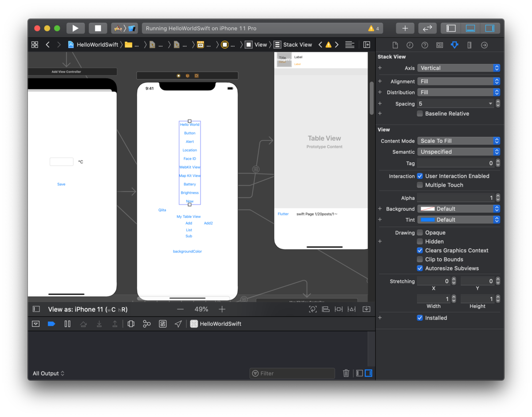Open the Connections inspector
Screen dimensions: 532x417
click(x=484, y=45)
